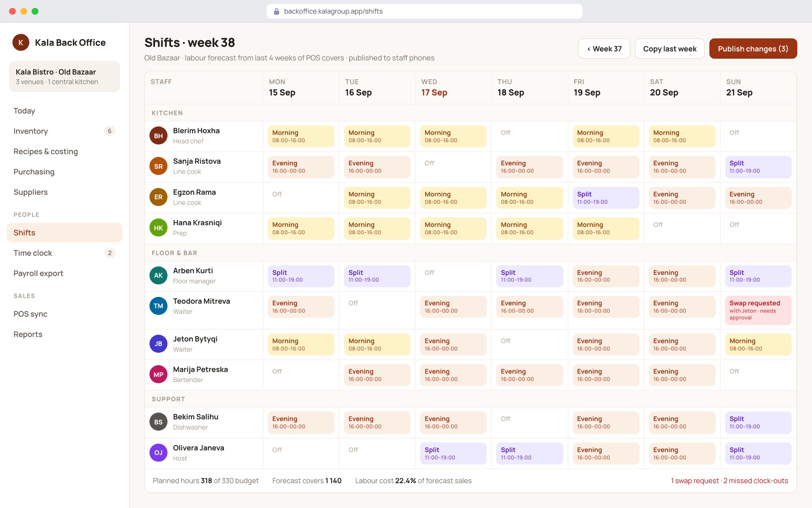
Task: Click Teodora Mitreva's TM avatar
Action: (x=158, y=306)
